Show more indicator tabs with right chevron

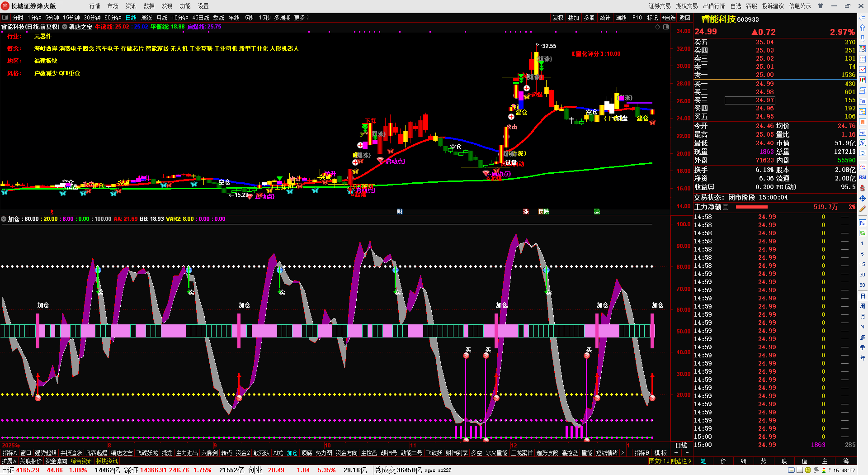623,453
